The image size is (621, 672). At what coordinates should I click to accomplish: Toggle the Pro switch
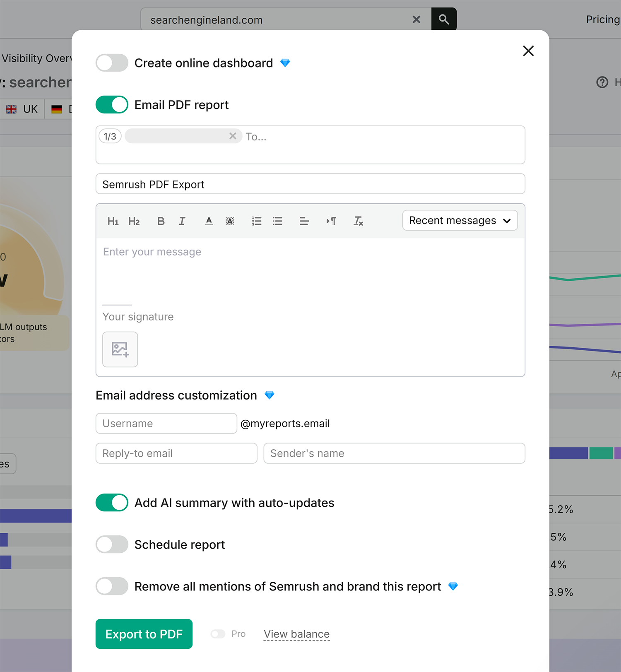click(218, 634)
